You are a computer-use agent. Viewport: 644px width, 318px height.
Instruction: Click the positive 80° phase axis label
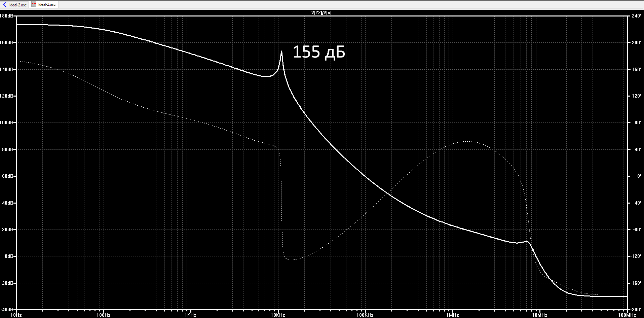(638, 123)
